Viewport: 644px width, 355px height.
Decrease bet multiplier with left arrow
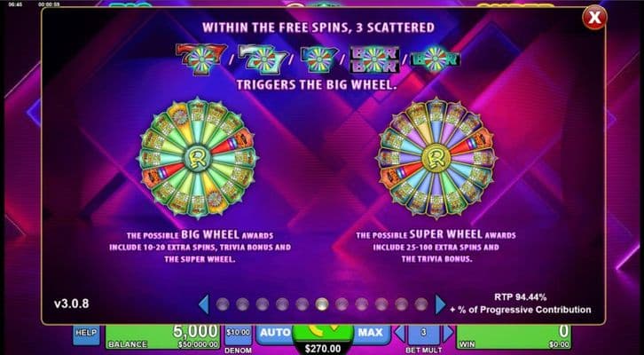(400, 333)
